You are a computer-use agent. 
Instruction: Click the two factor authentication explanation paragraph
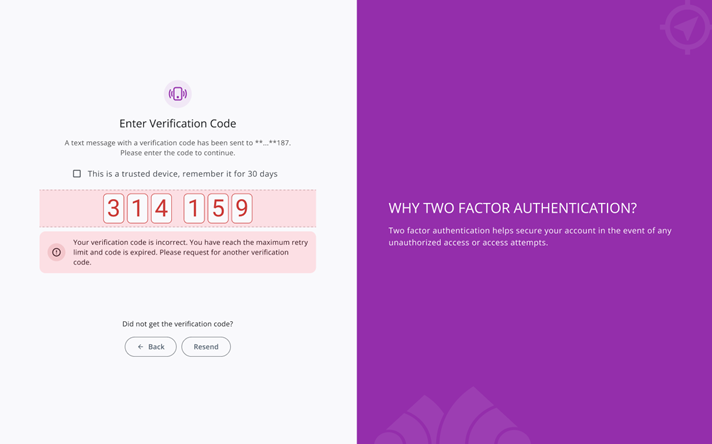point(529,237)
